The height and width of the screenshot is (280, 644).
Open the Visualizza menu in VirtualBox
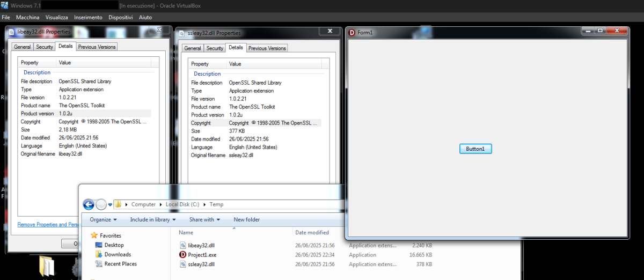pyautogui.click(x=57, y=18)
